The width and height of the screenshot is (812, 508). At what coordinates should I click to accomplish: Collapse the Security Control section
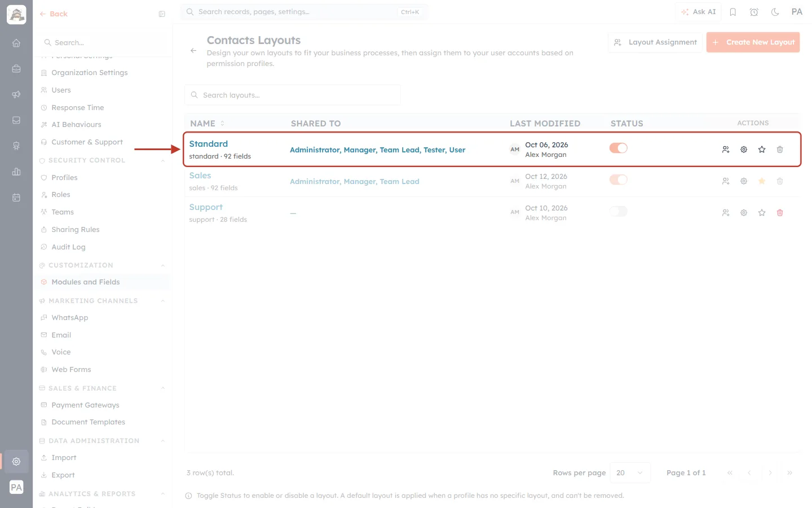click(163, 161)
